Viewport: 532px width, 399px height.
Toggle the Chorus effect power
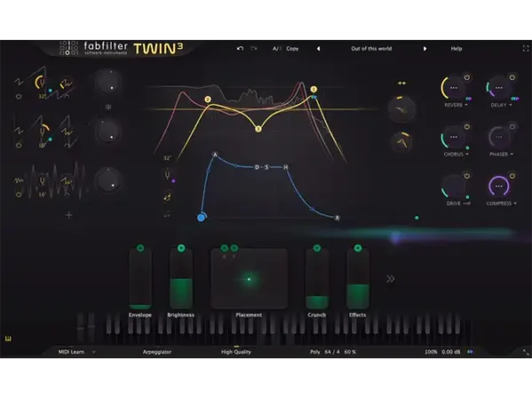[467, 127]
